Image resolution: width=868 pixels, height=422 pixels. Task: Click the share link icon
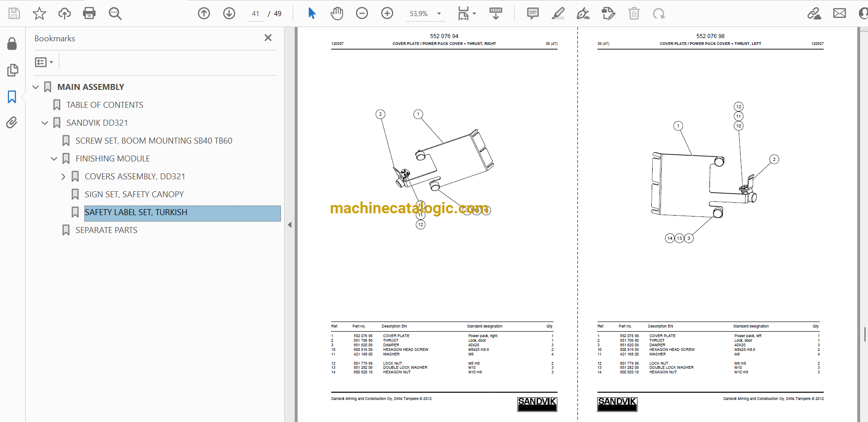point(814,13)
